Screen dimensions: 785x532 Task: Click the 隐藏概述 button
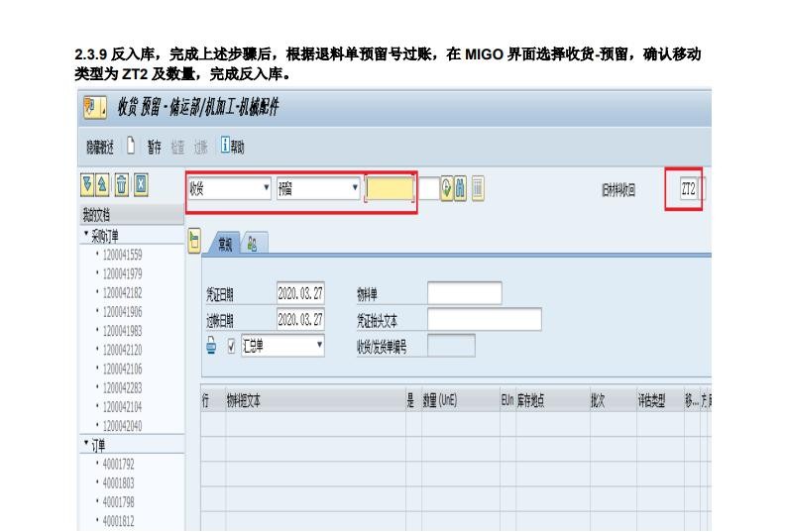pos(99,147)
